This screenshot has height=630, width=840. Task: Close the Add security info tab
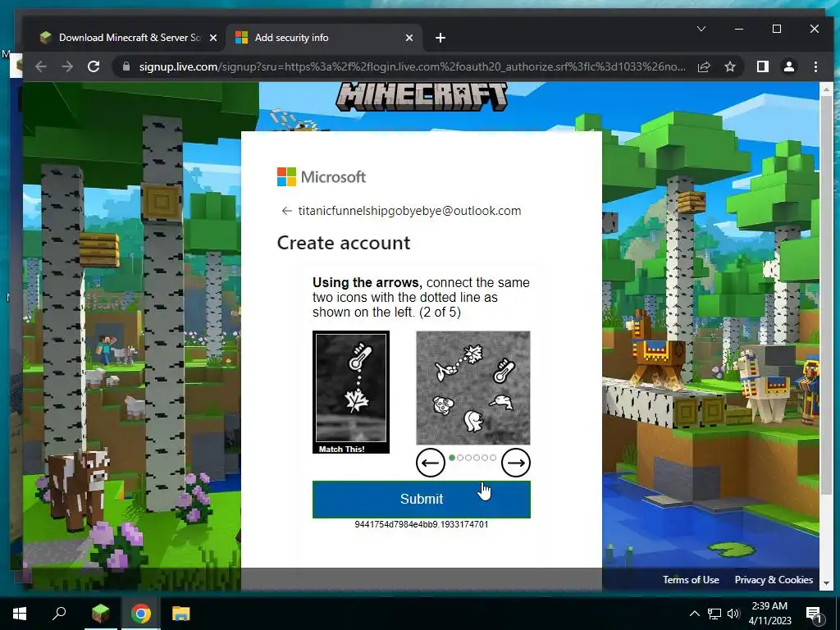[409, 38]
